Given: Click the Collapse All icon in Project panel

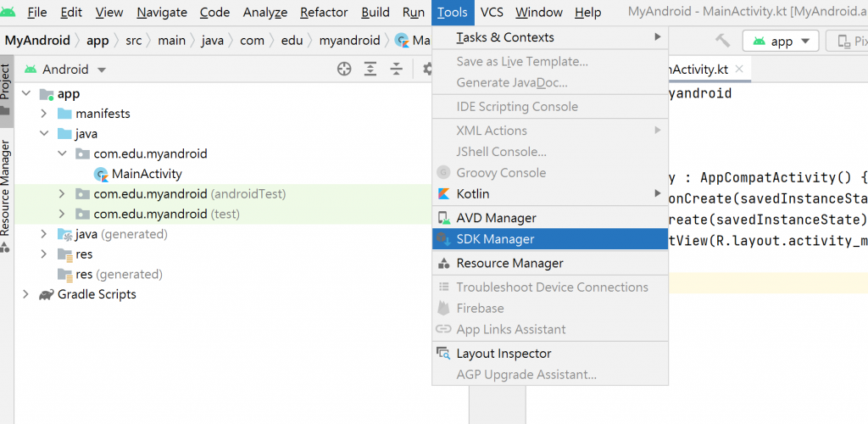Looking at the screenshot, I should tap(396, 70).
